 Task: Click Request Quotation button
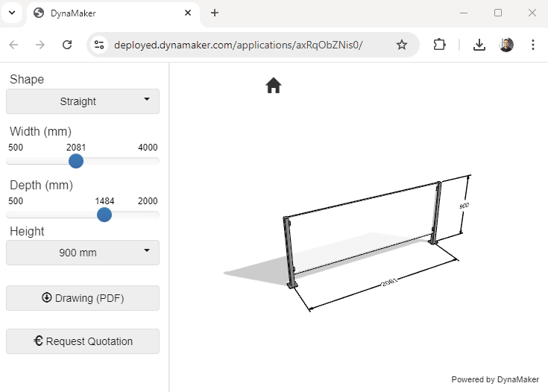(x=83, y=341)
